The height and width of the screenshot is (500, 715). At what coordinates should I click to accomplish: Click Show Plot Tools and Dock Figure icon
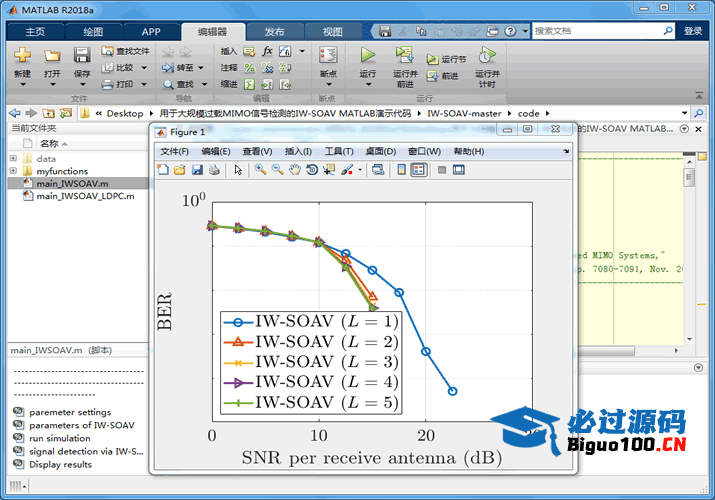pos(459,170)
